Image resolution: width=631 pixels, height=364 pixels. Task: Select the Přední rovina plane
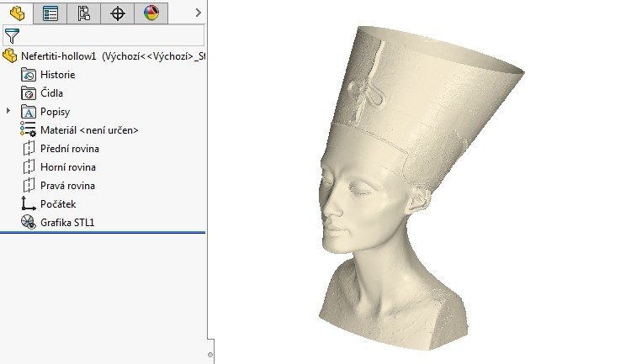point(70,149)
